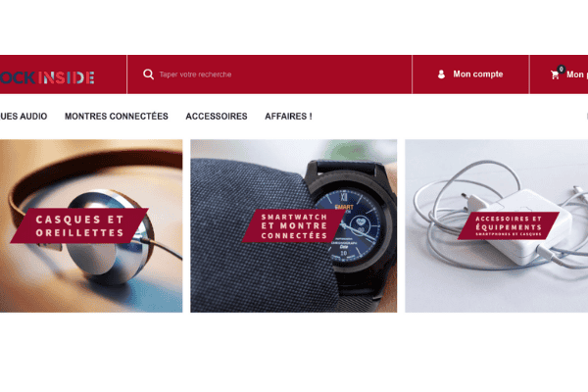Open the shopping cart icon
Screen dimensions: 588x392
[555, 75]
